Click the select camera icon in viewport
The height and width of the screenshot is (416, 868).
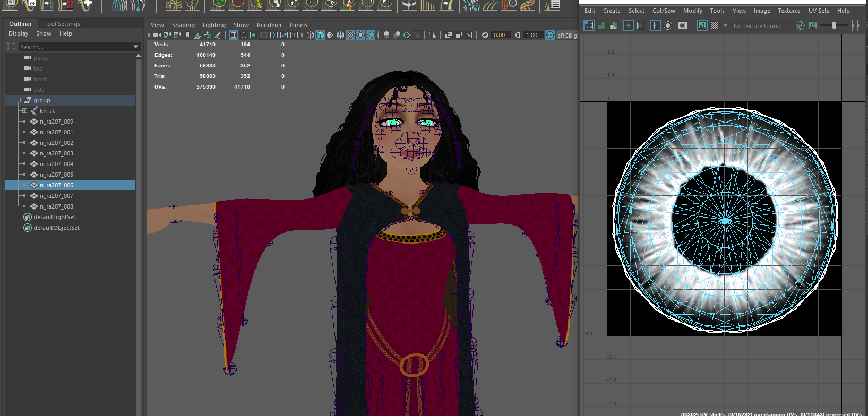tap(157, 35)
